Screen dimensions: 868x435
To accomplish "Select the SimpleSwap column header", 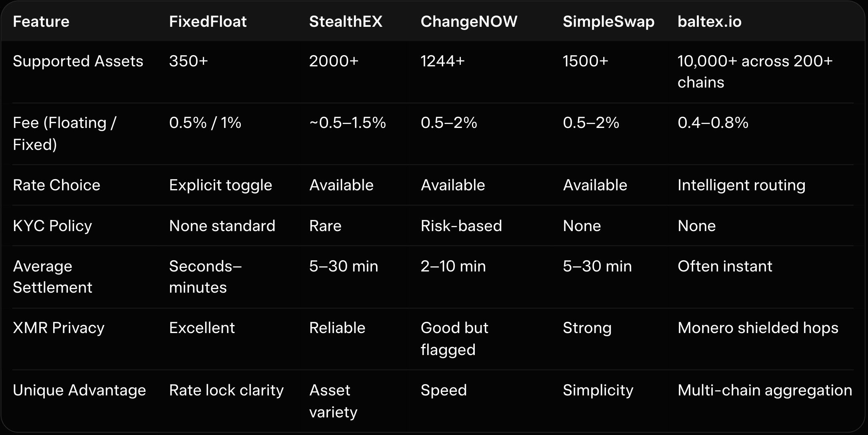I will point(608,22).
